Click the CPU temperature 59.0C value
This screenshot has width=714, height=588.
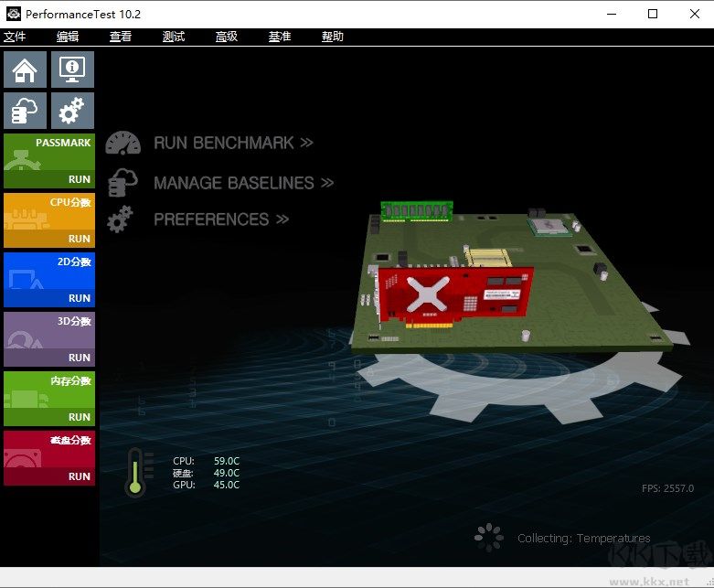click(x=227, y=461)
